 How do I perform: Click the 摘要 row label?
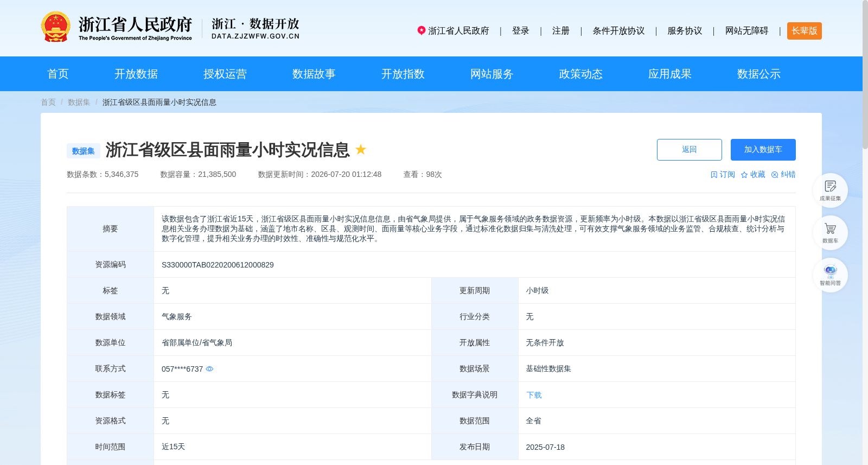tap(110, 229)
